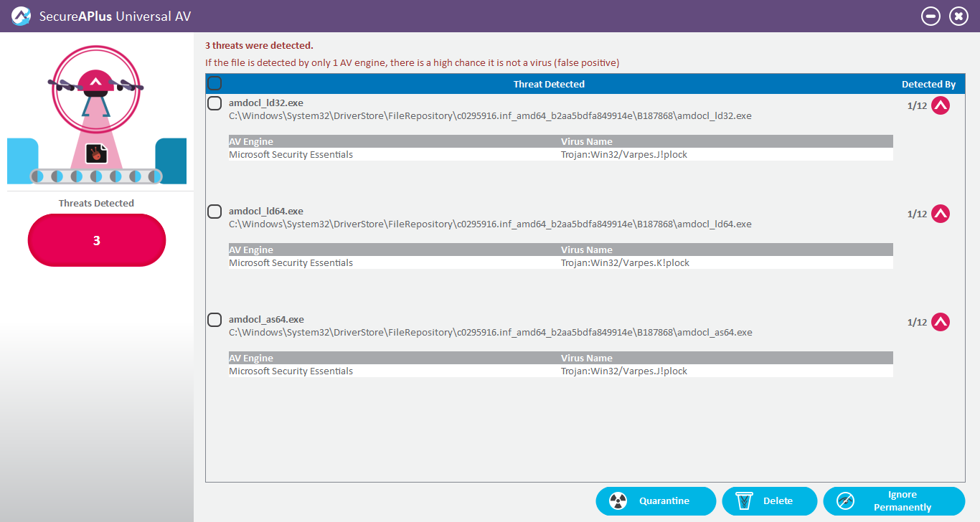Click the Ignore Permanently button
Image resolution: width=980 pixels, height=522 pixels.
(x=894, y=501)
